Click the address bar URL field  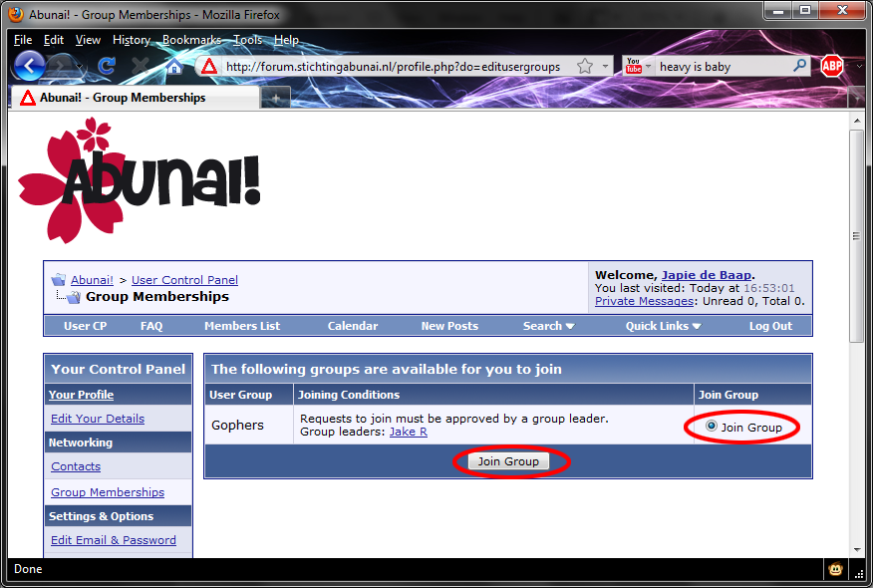click(393, 67)
